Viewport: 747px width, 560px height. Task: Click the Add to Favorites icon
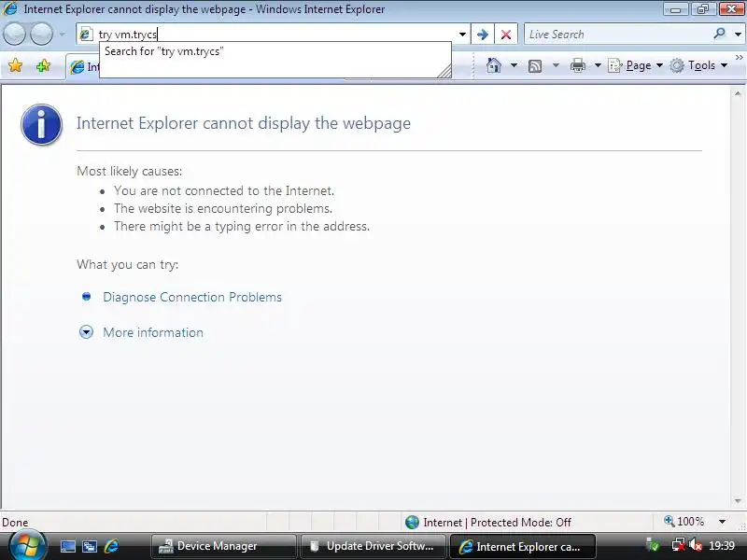pos(43,65)
